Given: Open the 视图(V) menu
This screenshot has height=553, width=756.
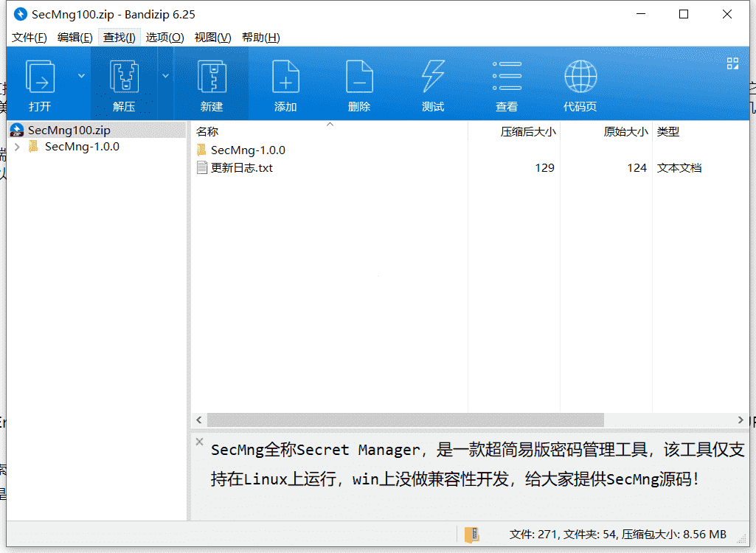Looking at the screenshot, I should [212, 37].
